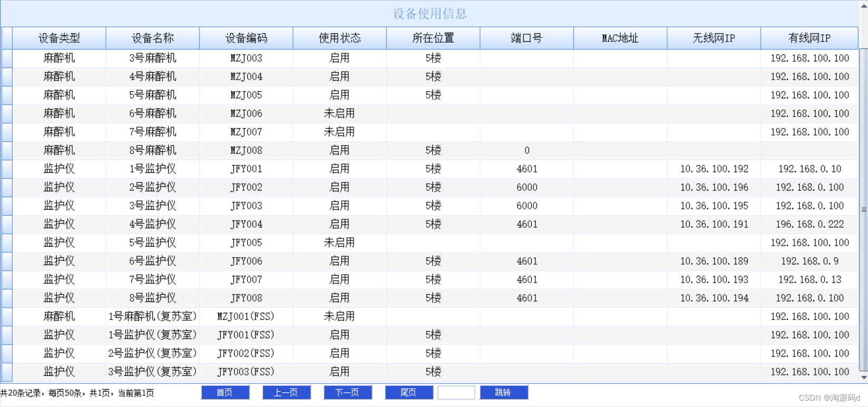The width and height of the screenshot is (868, 407).
Task: Click the 端口号 column header
Action: (527, 38)
